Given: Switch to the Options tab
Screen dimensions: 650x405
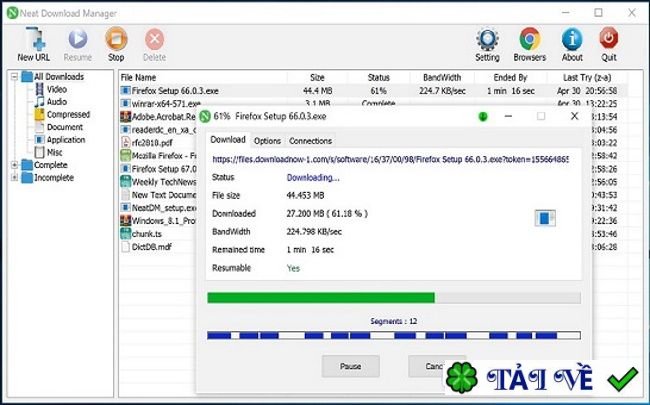Looking at the screenshot, I should 267,141.
